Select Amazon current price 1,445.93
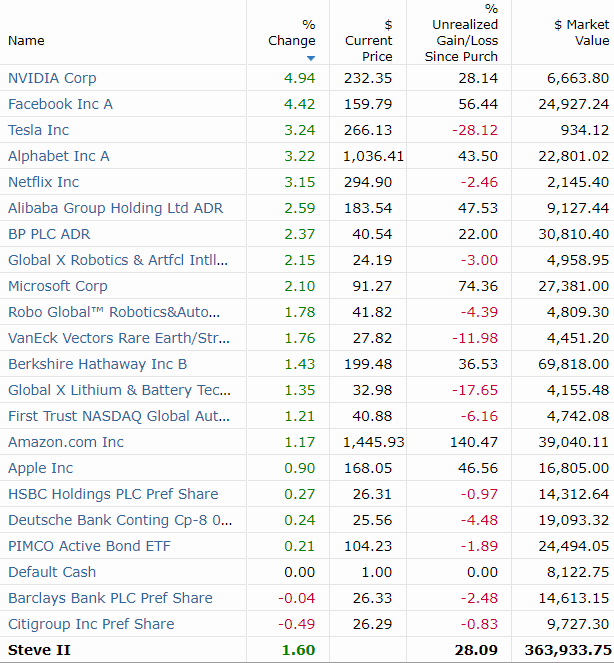The height and width of the screenshot is (663, 614). pos(373,442)
